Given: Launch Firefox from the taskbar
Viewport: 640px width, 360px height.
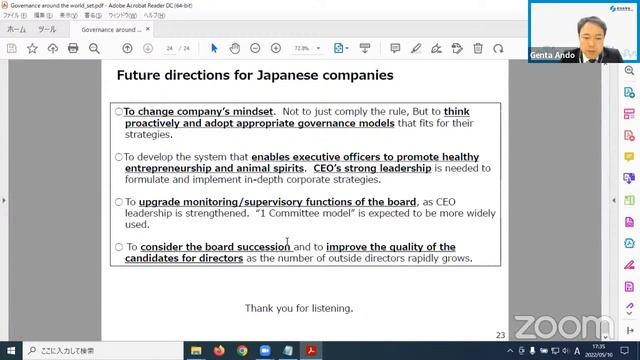Looking at the screenshot, I should [219, 351].
